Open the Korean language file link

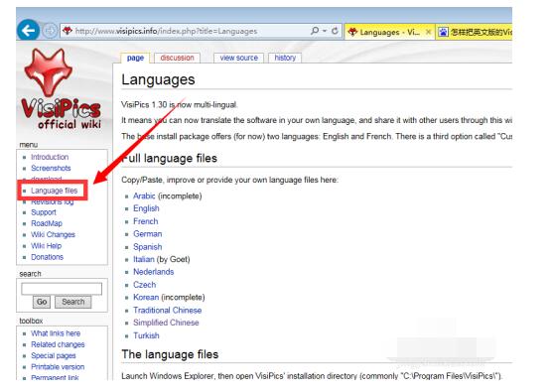146,298
